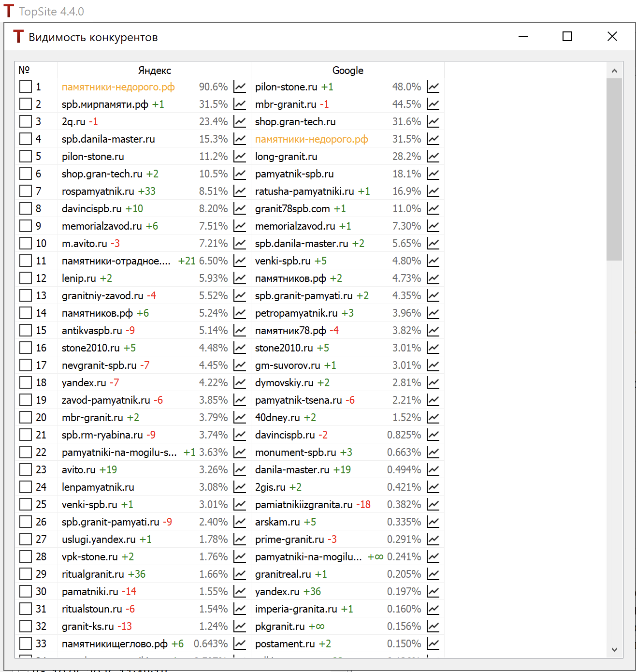Click the памятникищеглово.рф entry
The image size is (636, 672).
click(x=115, y=644)
